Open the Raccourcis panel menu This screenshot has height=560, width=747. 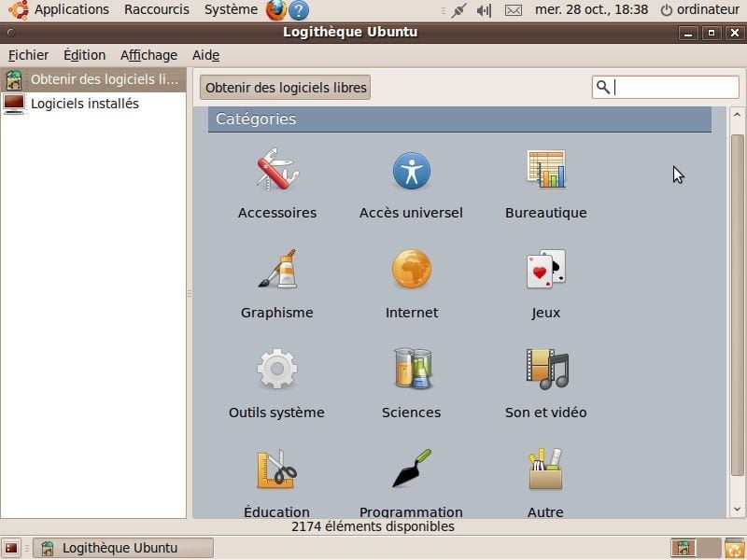pos(157,9)
